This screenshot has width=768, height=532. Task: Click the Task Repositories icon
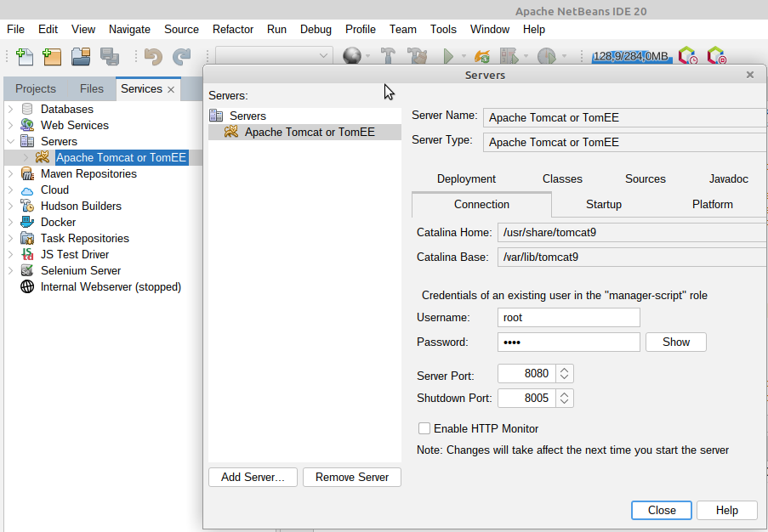(27, 238)
